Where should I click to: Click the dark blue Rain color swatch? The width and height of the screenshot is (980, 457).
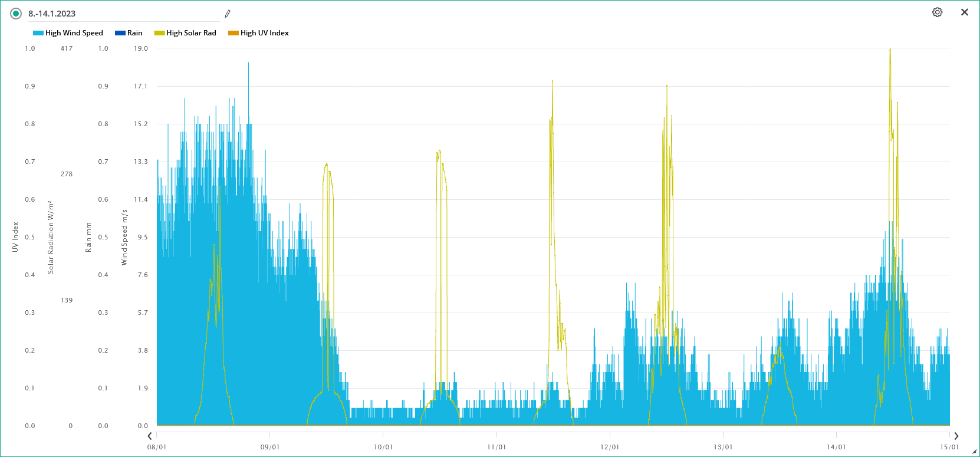pos(120,33)
